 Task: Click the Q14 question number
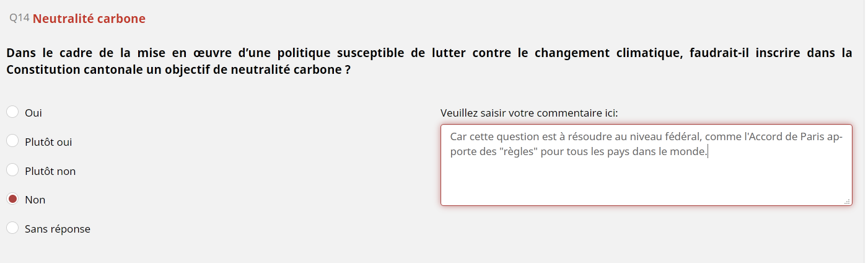pyautogui.click(x=19, y=18)
